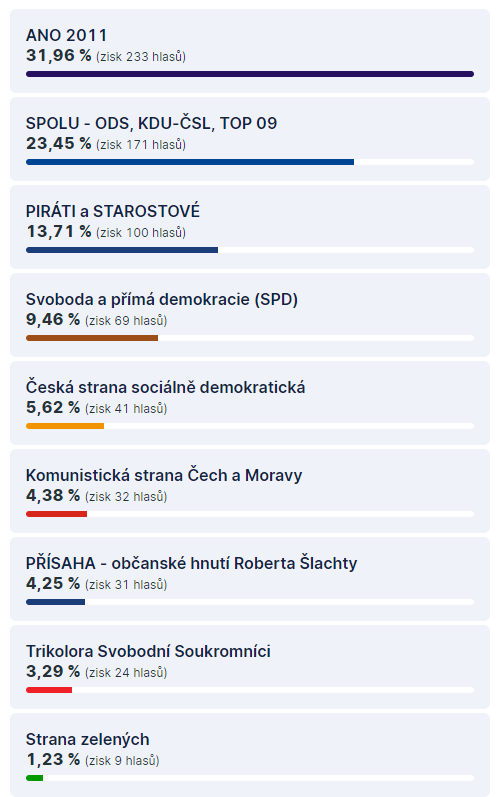Click the brown SPD result bar
497x797 pixels.
92,338
